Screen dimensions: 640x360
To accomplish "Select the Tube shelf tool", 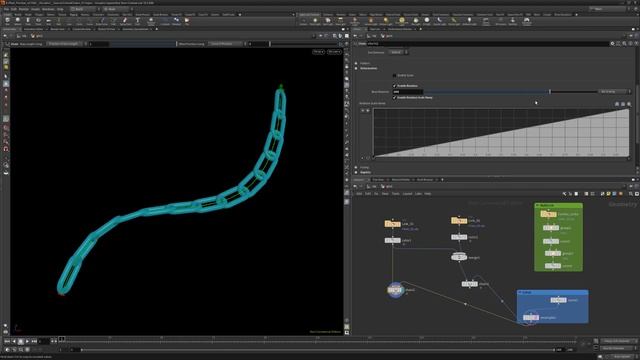I will (28, 21).
